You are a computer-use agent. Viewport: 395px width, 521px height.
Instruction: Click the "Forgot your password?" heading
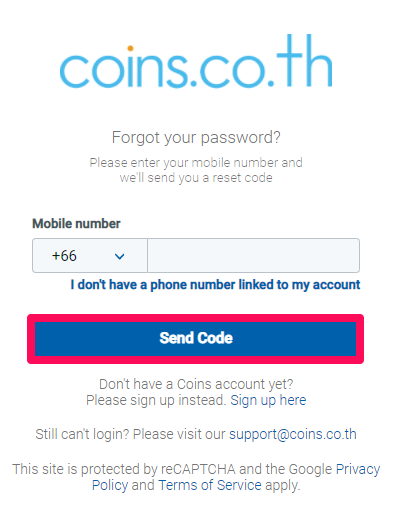[196, 137]
